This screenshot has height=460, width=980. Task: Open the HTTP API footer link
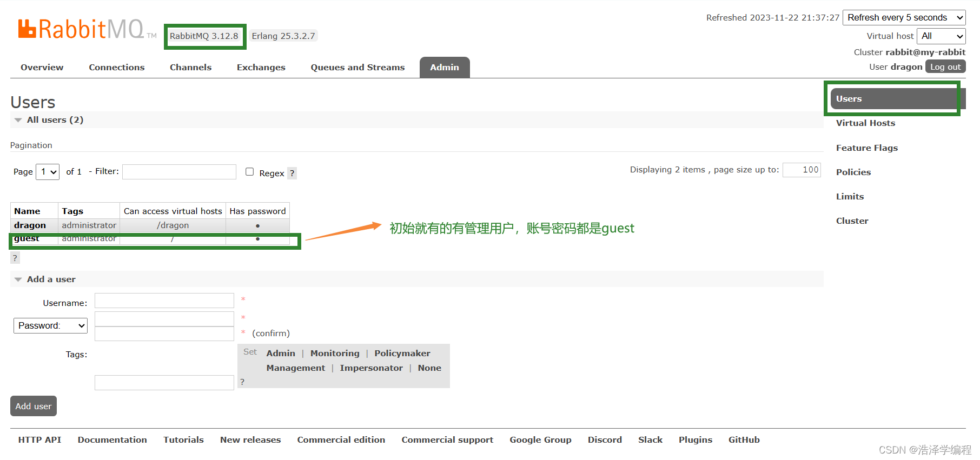(39, 440)
